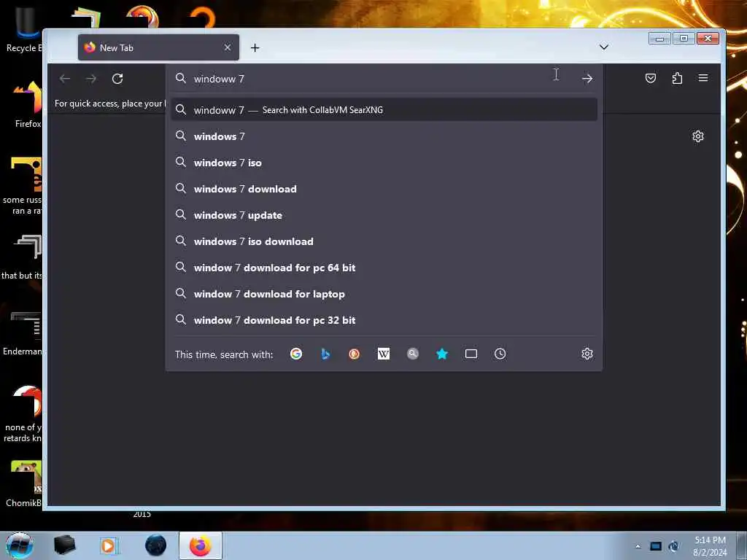Open the dark globe taskbar icon
Viewport: 747px width, 560px height.
coord(156,545)
